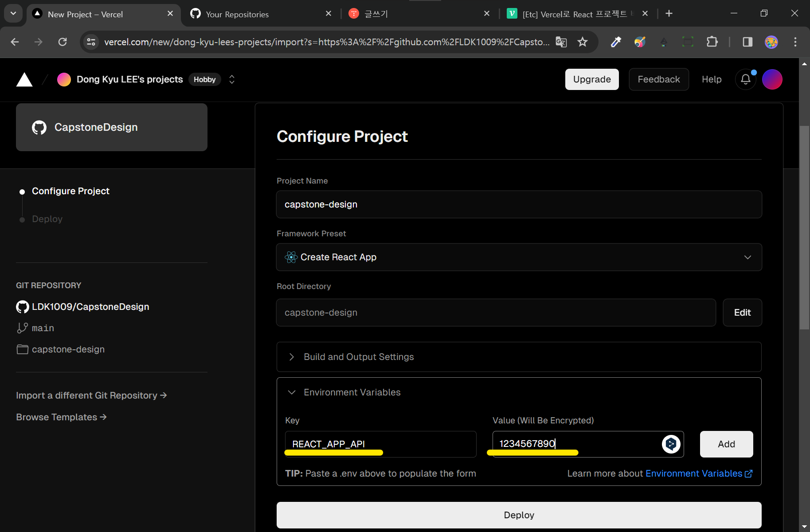Image resolution: width=810 pixels, height=532 pixels.
Task: Open a new browser tab
Action: point(669,14)
